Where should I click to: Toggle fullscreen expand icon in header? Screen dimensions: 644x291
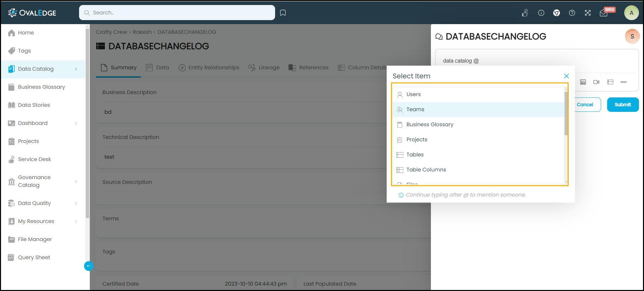(588, 13)
